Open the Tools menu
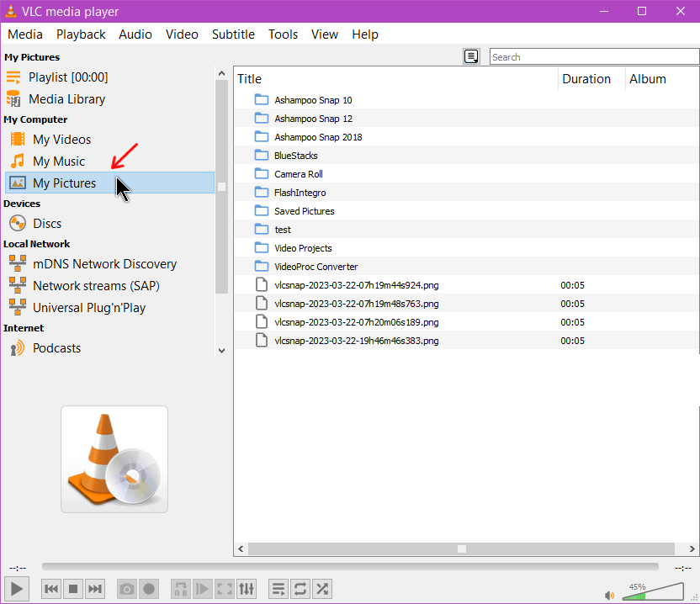Viewport: 700px width, 604px height. click(x=283, y=34)
